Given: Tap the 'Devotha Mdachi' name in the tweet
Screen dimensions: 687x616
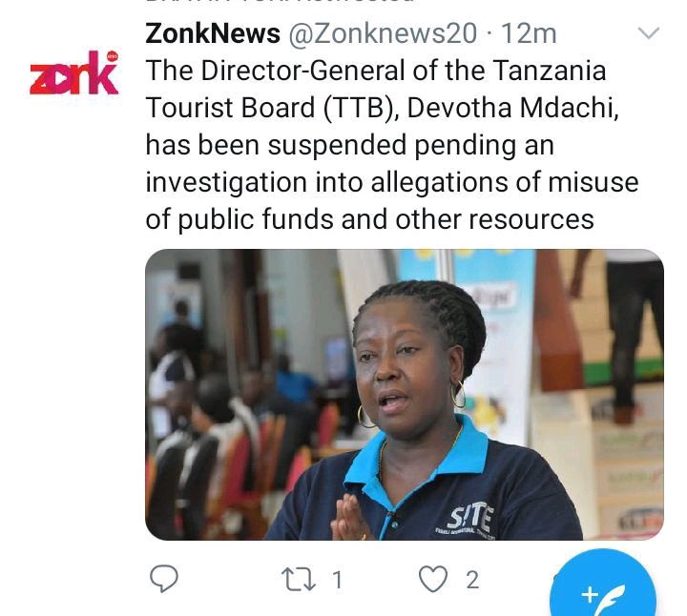Looking at the screenshot, I should coord(512,108).
